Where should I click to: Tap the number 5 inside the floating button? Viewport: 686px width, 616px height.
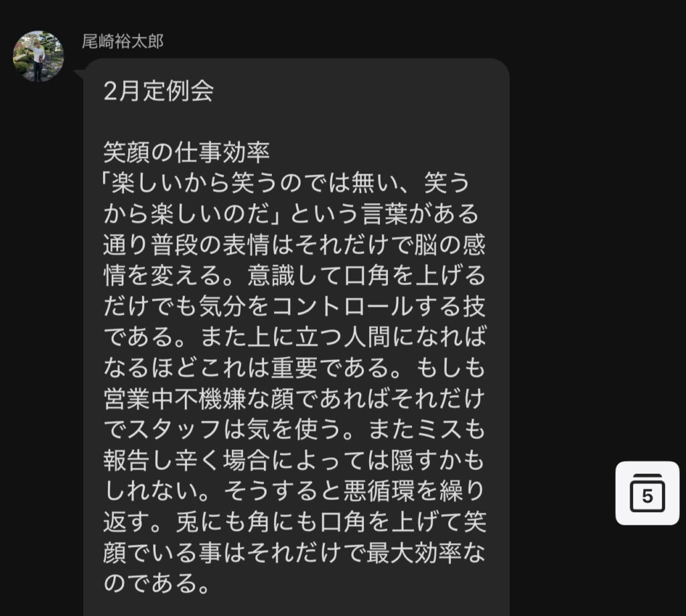(648, 497)
